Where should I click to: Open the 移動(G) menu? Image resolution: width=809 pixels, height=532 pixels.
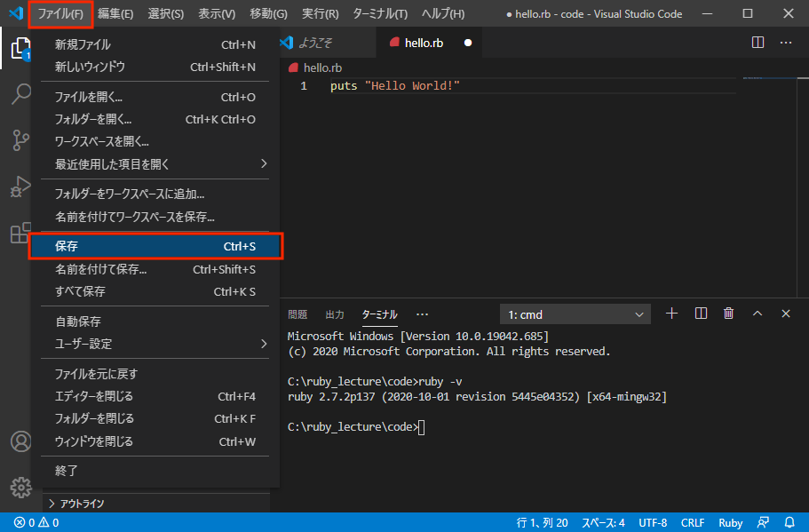(x=268, y=13)
